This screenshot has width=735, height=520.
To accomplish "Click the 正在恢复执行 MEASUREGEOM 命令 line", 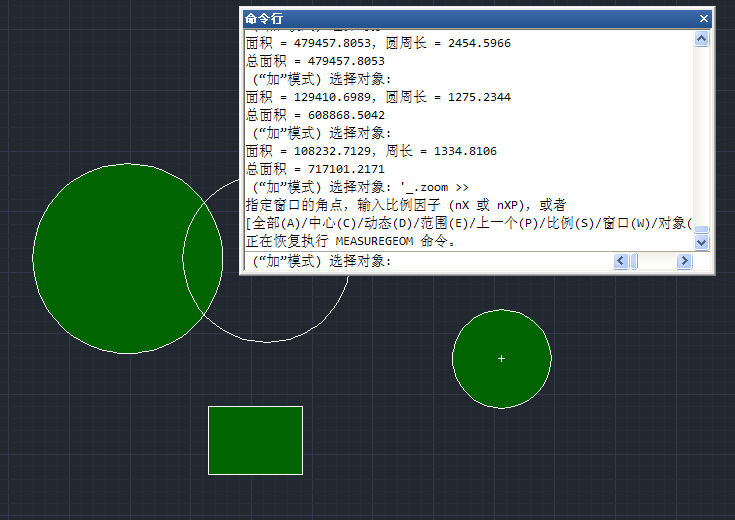I will (351, 241).
